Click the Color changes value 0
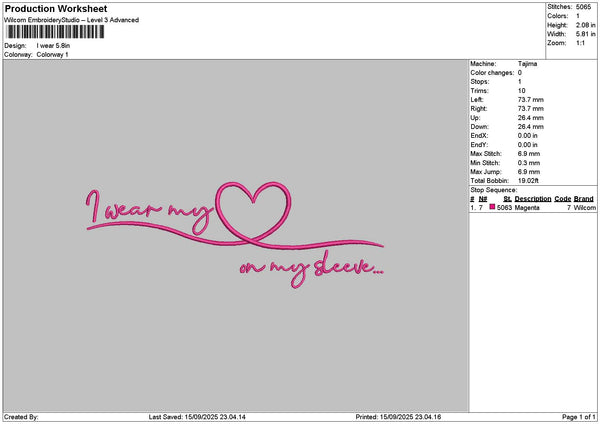The width and height of the screenshot is (600, 424). click(x=520, y=73)
